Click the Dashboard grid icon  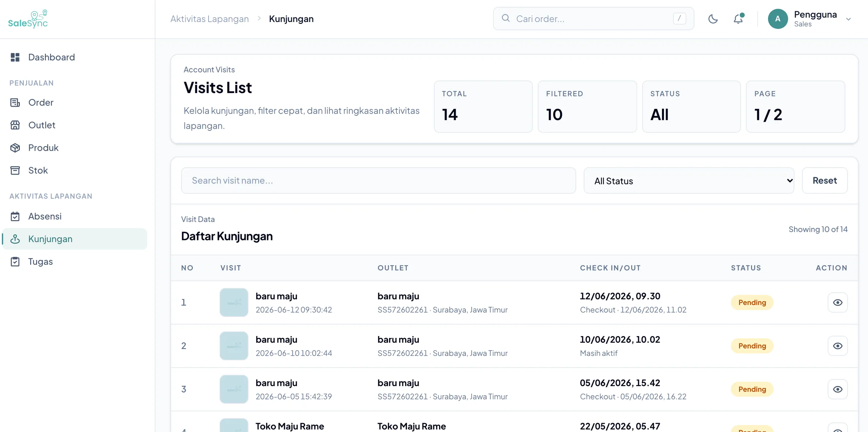click(15, 57)
